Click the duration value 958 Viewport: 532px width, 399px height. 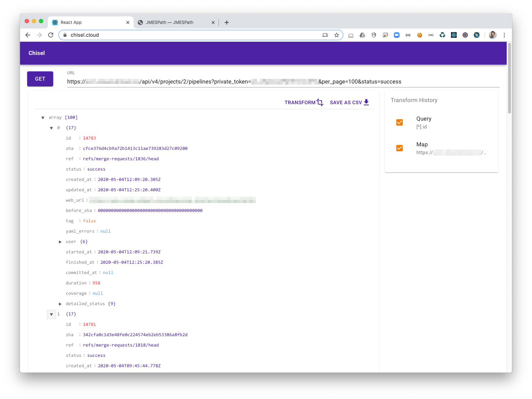(96, 283)
